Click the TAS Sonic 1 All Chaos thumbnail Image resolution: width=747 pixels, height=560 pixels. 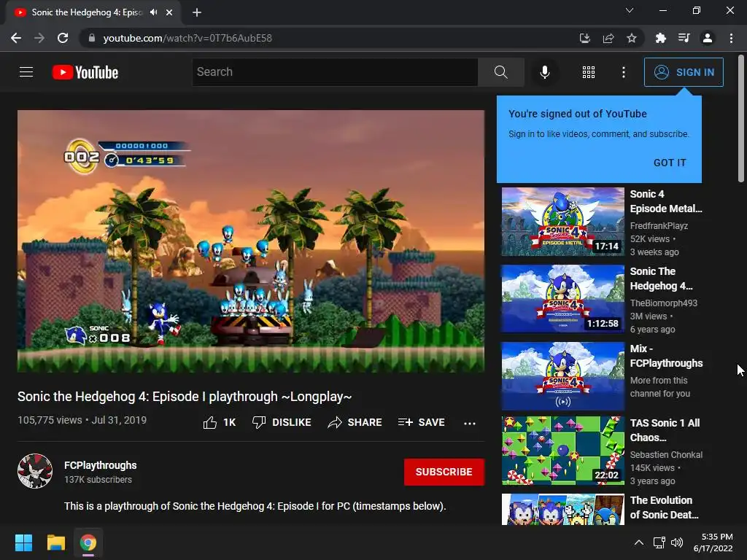pyautogui.click(x=562, y=451)
